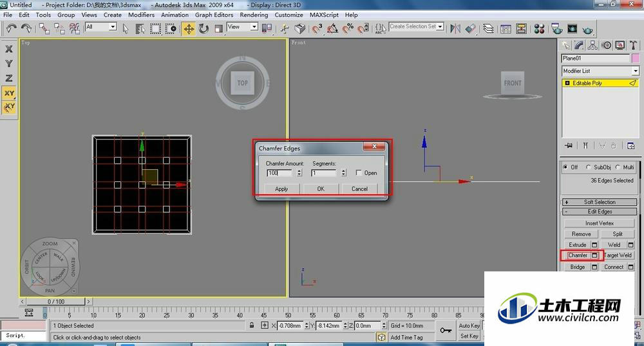644x346 pixels.
Task: Expand the Soft Selection rollout
Action: pos(600,202)
